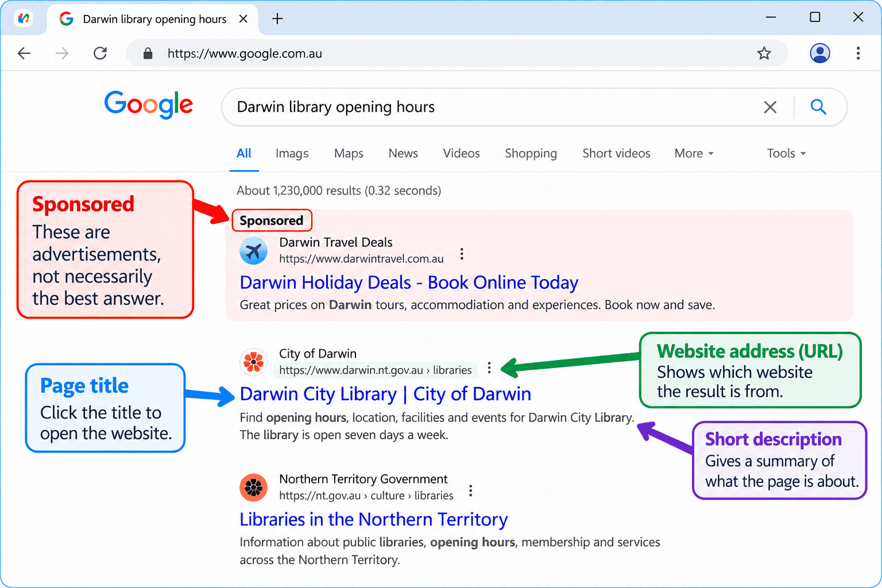Viewport: 882px width, 588px height.
Task: Switch to the Videos tab
Action: click(x=461, y=153)
